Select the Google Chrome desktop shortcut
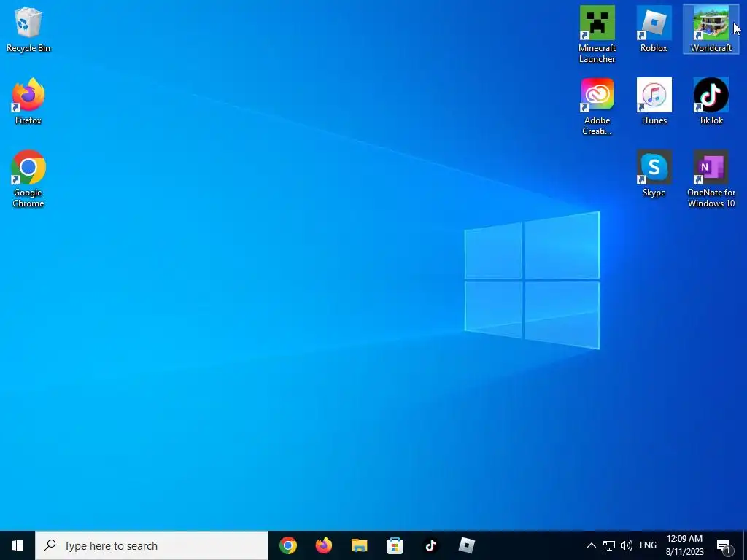 point(28,179)
